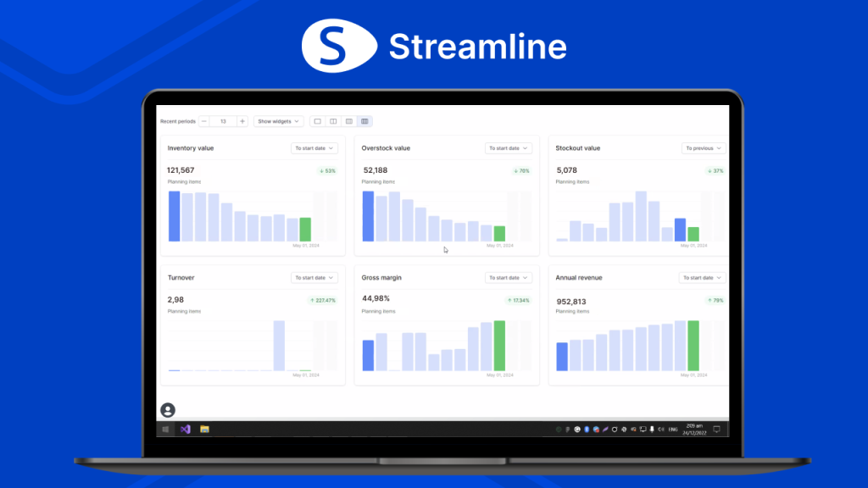Click the Annual revenue figure 952,813
Image resolution: width=868 pixels, height=488 pixels.
pyautogui.click(x=571, y=302)
